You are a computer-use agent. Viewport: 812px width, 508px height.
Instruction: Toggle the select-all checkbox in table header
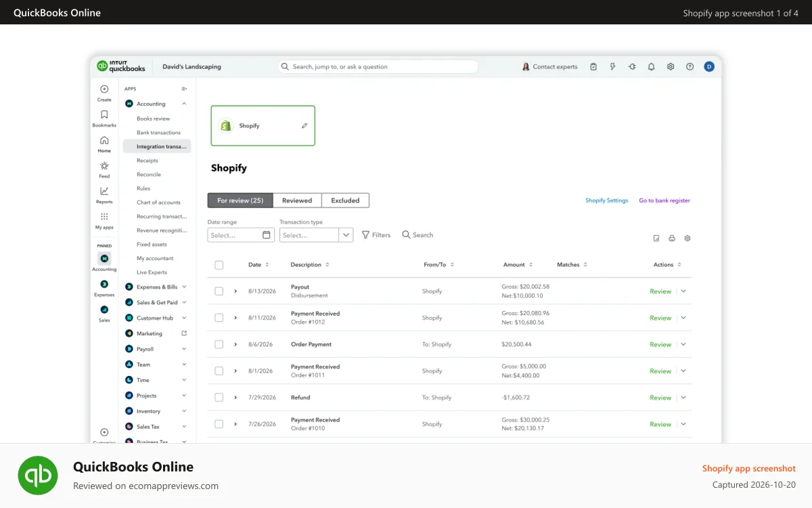(x=219, y=265)
